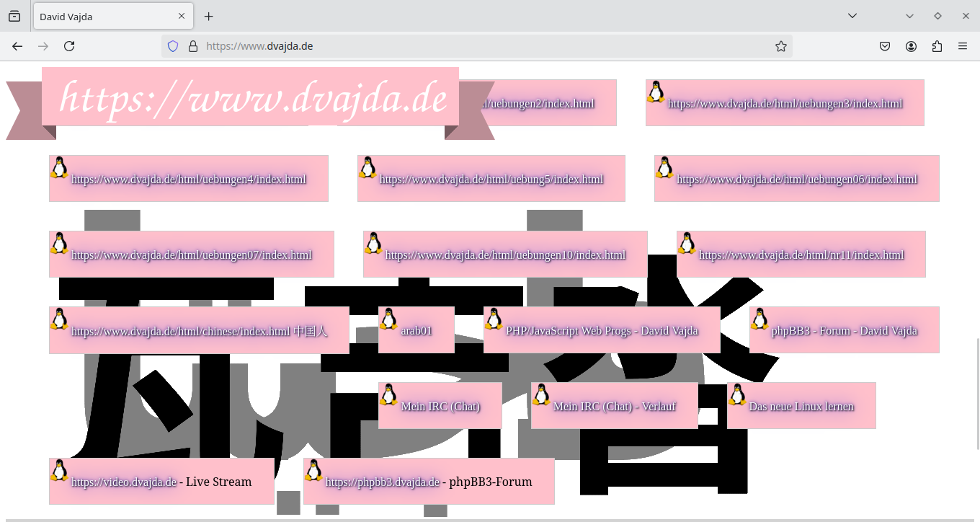The width and height of the screenshot is (980, 522).
Task: Open the hamburger application menu
Action: coord(963,46)
